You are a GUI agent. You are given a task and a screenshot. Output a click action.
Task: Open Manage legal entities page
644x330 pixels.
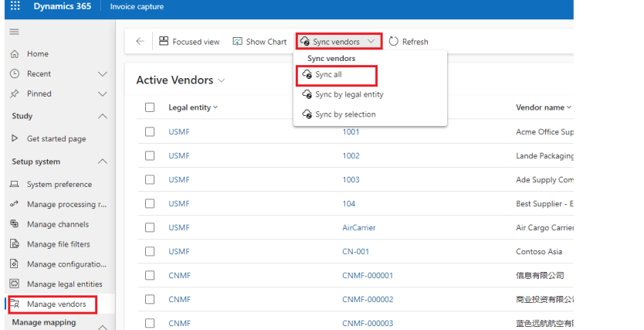tap(66, 284)
